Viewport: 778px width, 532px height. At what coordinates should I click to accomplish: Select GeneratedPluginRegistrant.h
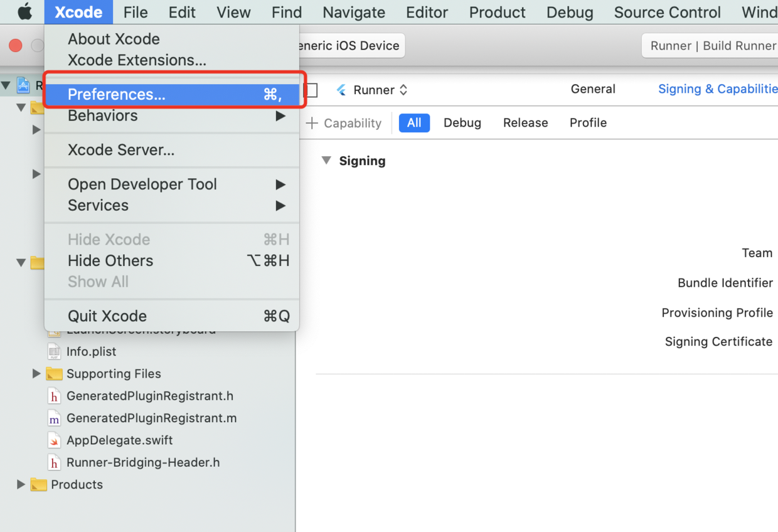click(150, 396)
